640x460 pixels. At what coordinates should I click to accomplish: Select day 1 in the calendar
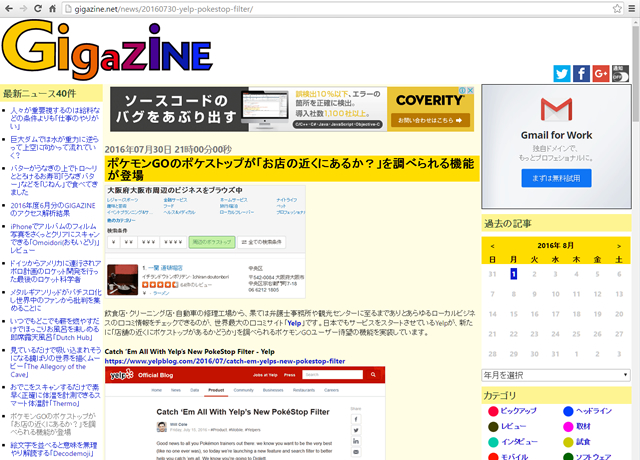click(x=513, y=273)
